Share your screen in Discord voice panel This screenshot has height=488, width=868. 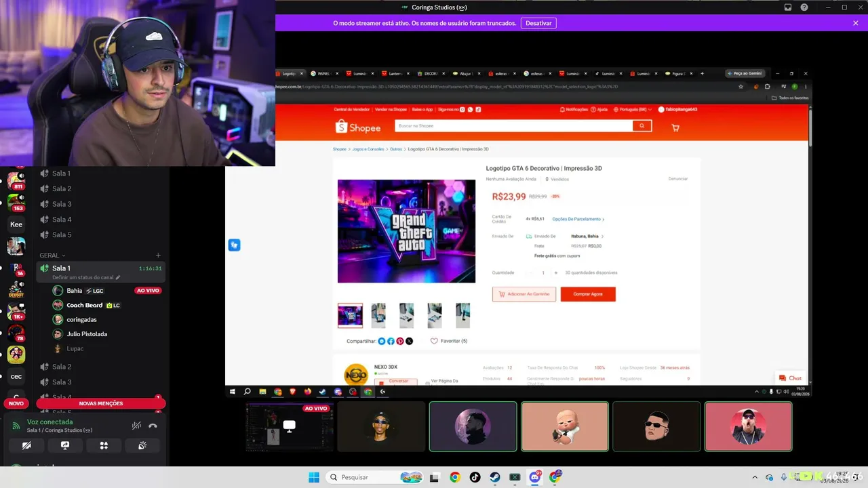point(65,445)
